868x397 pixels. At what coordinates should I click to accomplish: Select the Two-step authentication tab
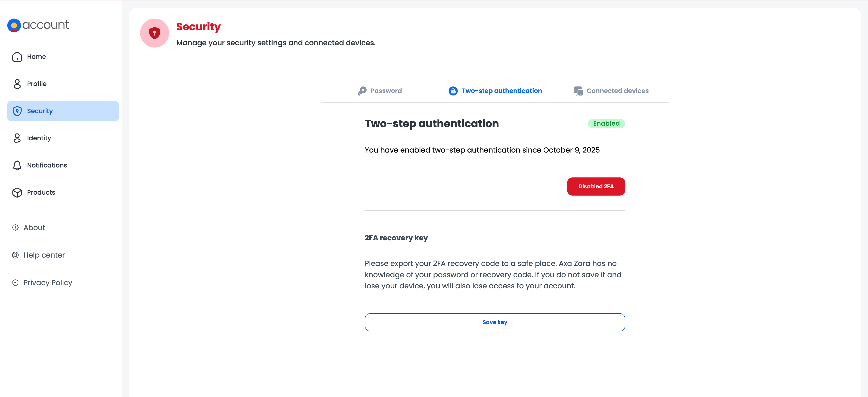pos(501,91)
